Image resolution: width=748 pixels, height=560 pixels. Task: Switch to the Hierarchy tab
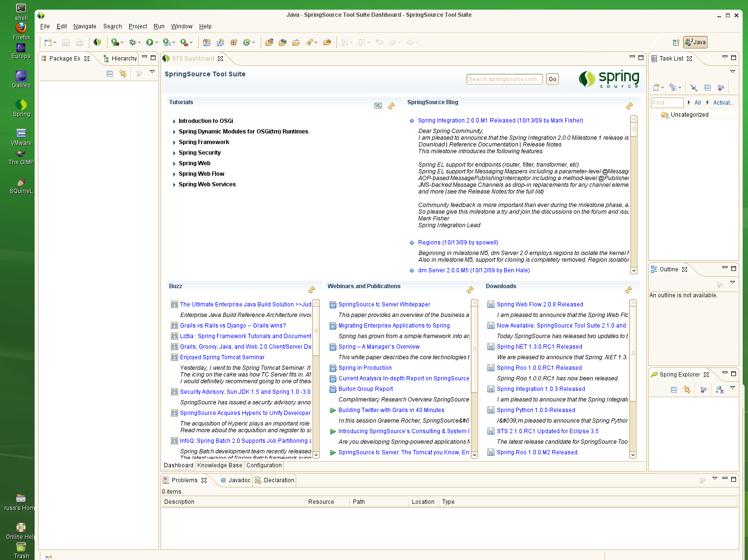(x=120, y=59)
